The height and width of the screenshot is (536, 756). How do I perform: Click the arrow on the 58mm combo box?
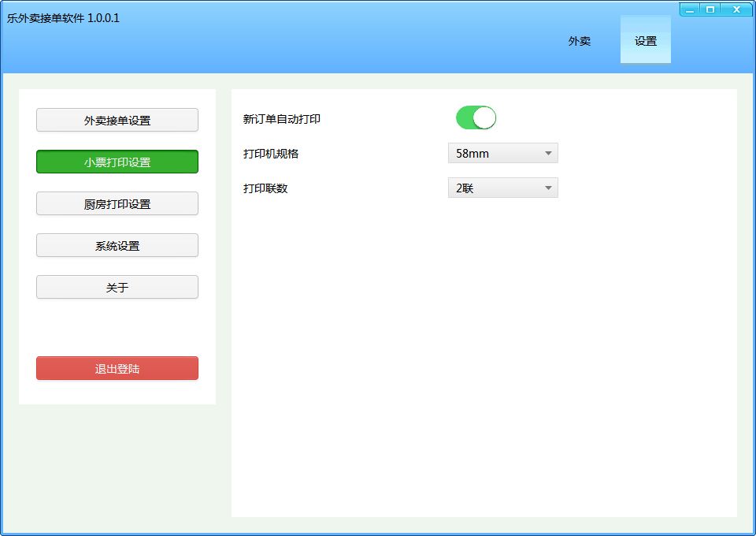tap(548, 154)
